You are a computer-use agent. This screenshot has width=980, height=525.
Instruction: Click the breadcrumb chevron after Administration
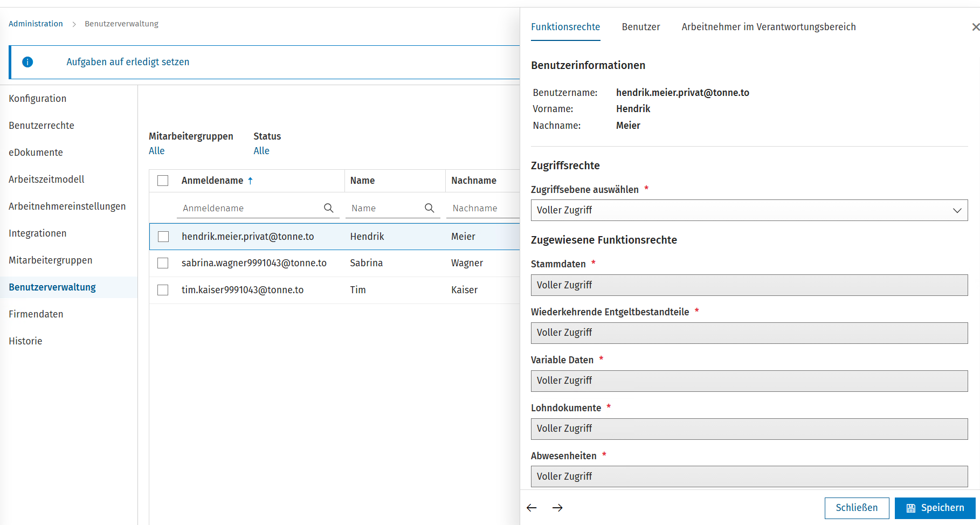click(74, 24)
